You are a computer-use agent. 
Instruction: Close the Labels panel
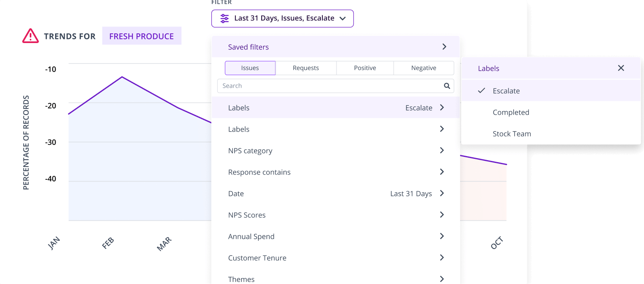pos(621,68)
